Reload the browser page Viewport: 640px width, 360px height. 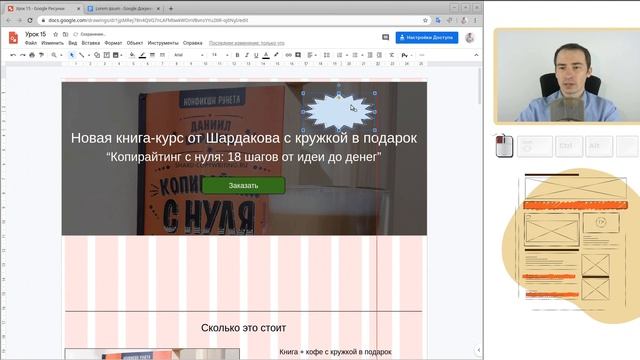[x=30, y=20]
